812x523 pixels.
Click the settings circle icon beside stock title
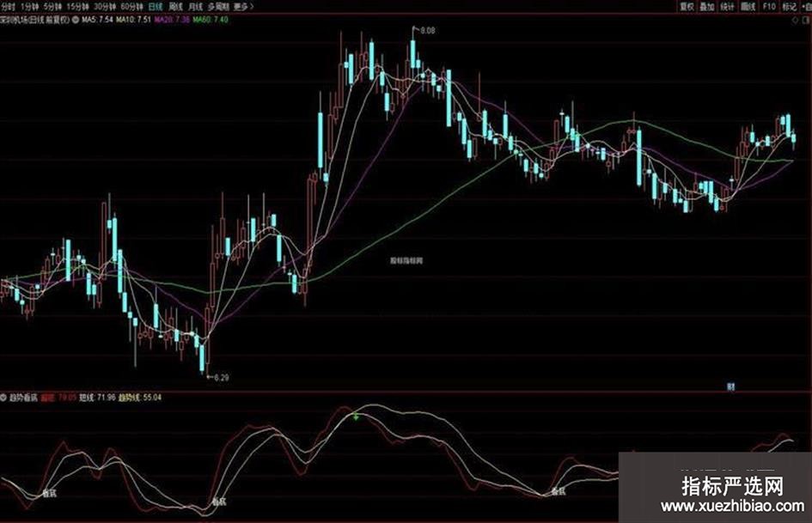(75, 20)
